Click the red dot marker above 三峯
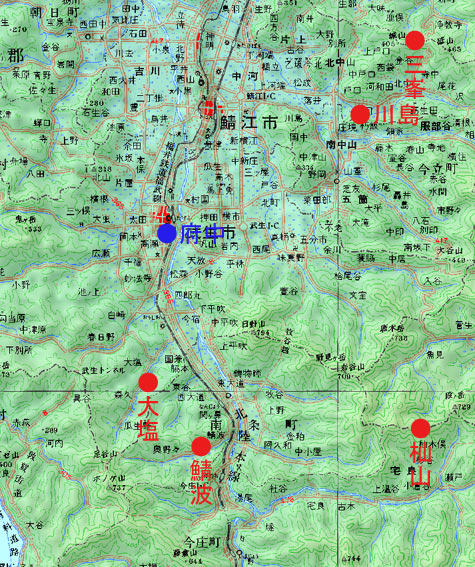The image size is (475, 567). click(x=415, y=40)
